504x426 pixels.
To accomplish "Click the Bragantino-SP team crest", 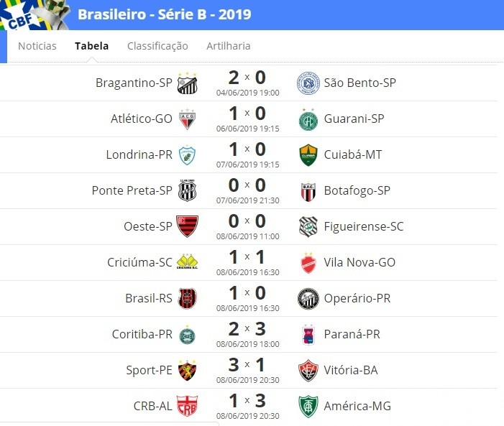I will (187, 83).
